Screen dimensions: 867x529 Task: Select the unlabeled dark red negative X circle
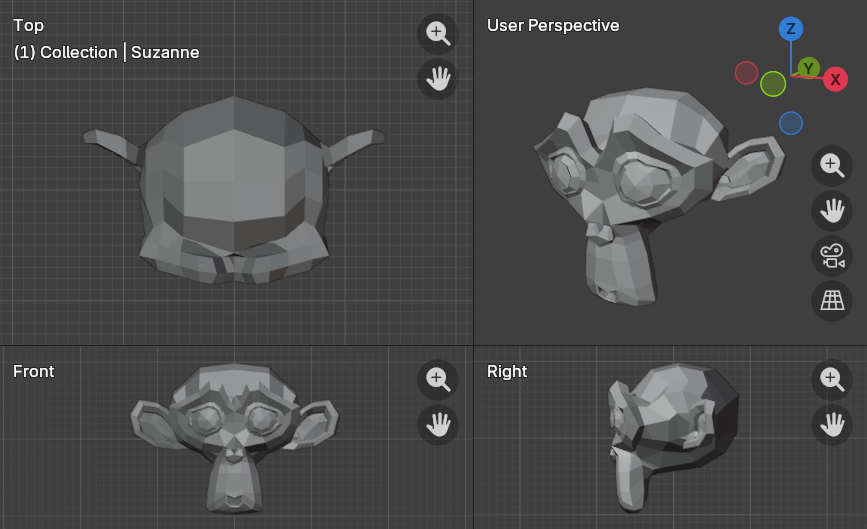pos(746,73)
